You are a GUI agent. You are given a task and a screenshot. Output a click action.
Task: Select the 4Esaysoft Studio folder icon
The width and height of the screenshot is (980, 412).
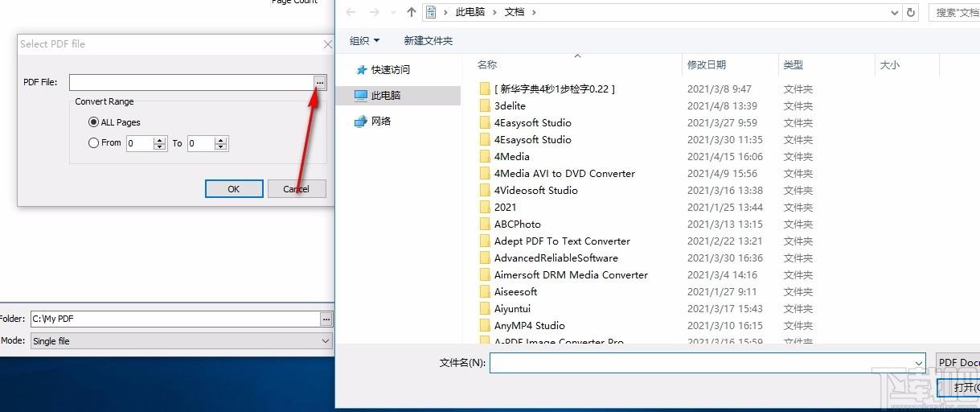[x=485, y=139]
